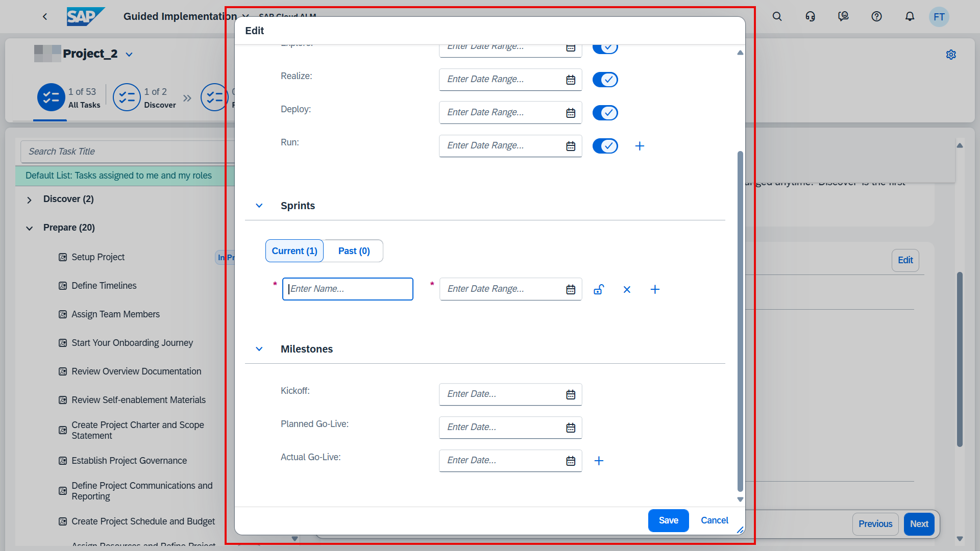The height and width of the screenshot is (551, 980).
Task: Remove the sprint row with X icon
Action: (627, 290)
